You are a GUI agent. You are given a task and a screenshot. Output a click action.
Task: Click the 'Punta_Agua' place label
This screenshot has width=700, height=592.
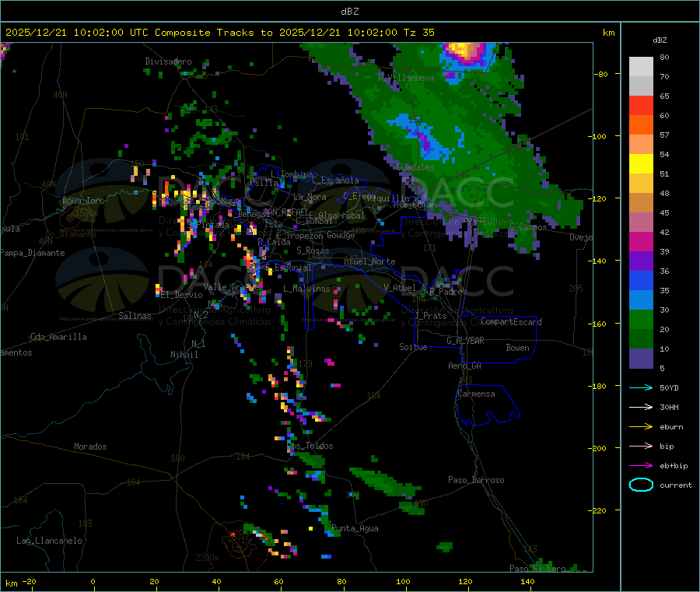pos(355,529)
